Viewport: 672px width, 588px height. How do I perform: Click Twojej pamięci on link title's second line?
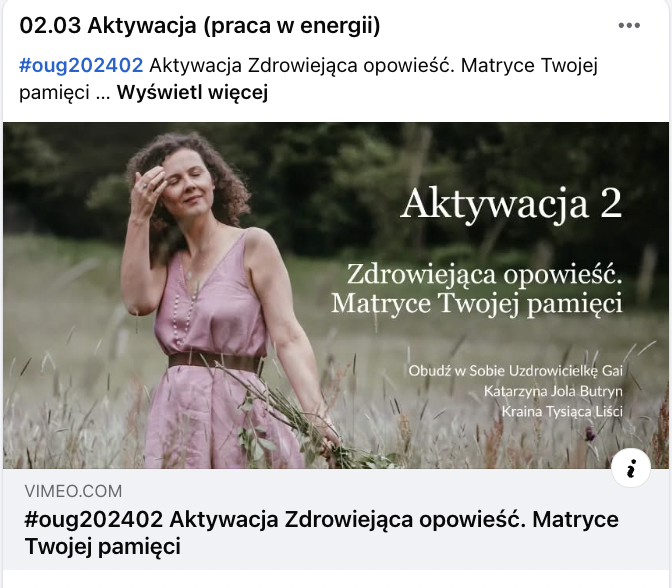103,546
